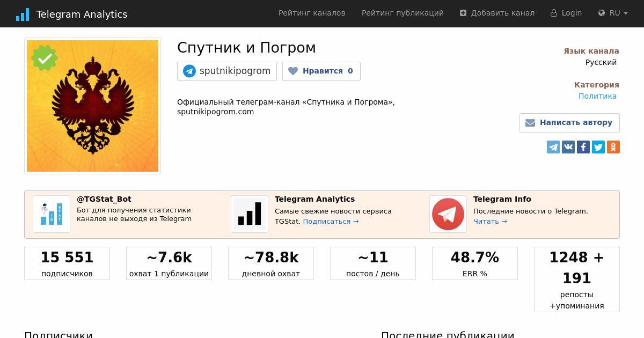
Task: Open the @TGStat_Bot thumbnail icon
Action: [x=52, y=214]
